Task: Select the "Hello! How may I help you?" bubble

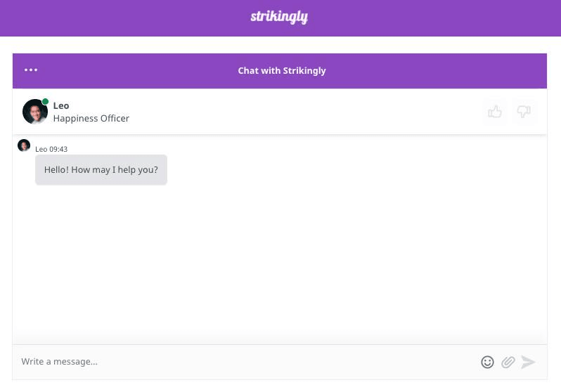Action: coord(101,170)
